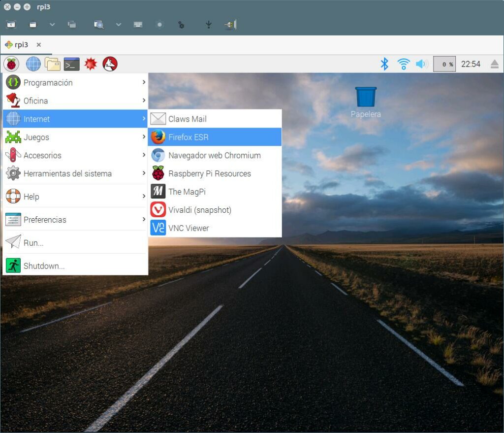Image resolution: width=504 pixels, height=433 pixels.
Task: Open the screenshot tool in the VNC toolbar
Action: (x=98, y=24)
